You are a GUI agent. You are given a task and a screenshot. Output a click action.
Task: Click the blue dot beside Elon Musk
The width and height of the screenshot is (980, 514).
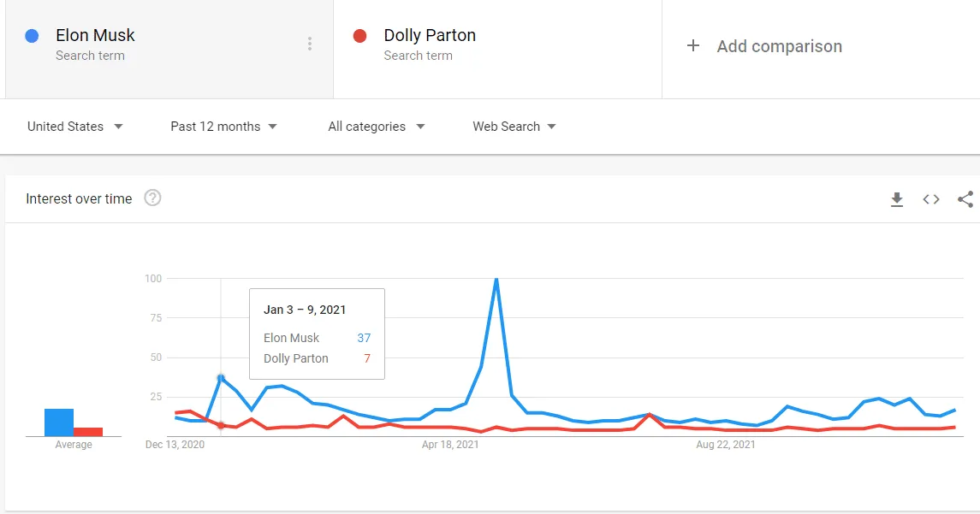32,36
